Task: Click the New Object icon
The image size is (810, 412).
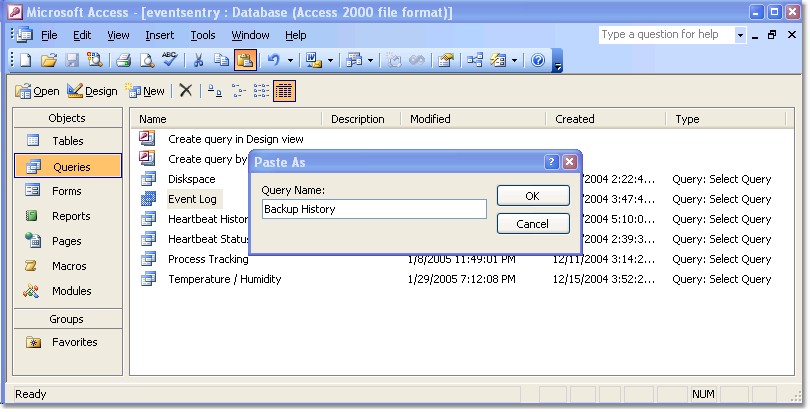Action: (498, 60)
